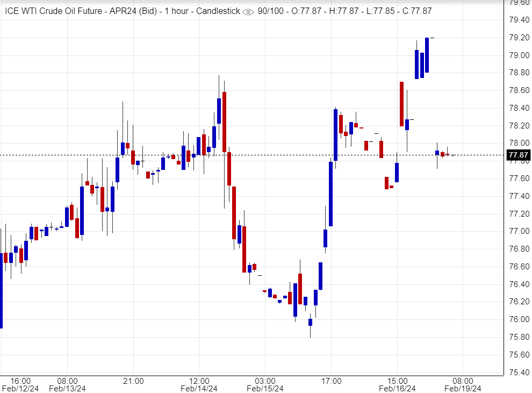
Task: Select the Feb/16/24 date label
Action: click(397, 388)
